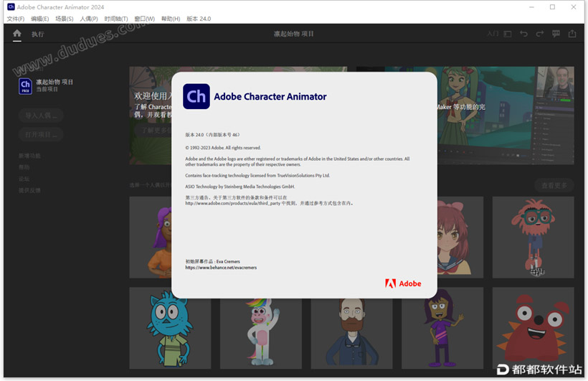Click the Ch logo in About dialog
Image resolution: width=588 pixels, height=381 pixels.
196,96
